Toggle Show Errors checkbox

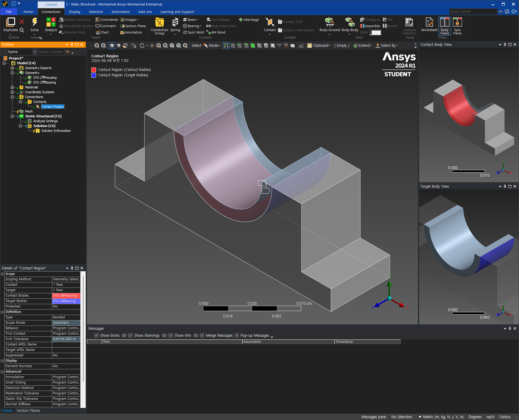click(x=96, y=335)
